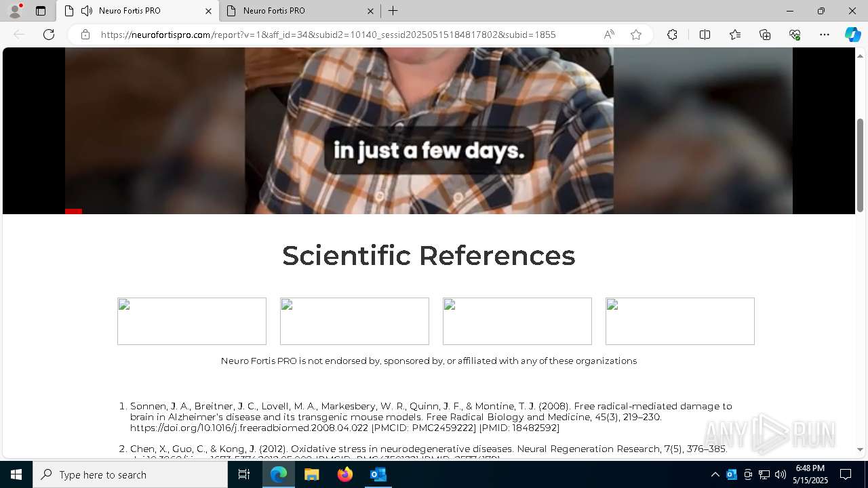The width and height of the screenshot is (868, 488).
Task: Open the doi.org freeradbiomed link
Action: [249, 428]
